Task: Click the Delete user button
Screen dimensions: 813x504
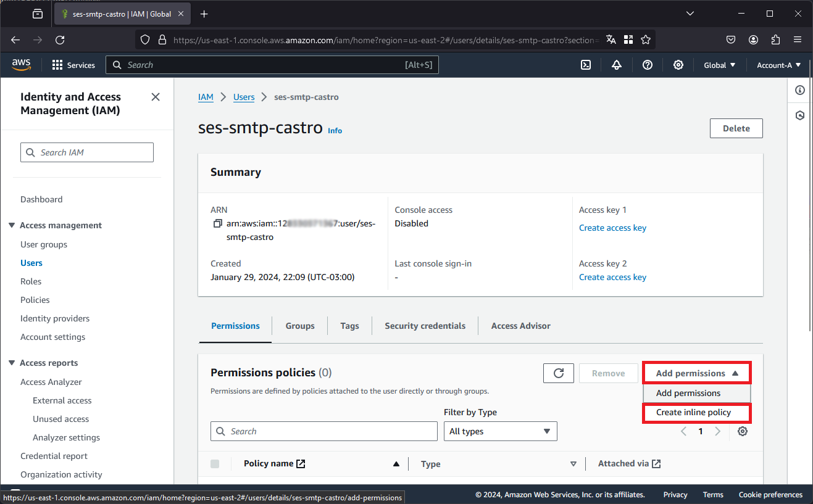Action: pos(736,128)
